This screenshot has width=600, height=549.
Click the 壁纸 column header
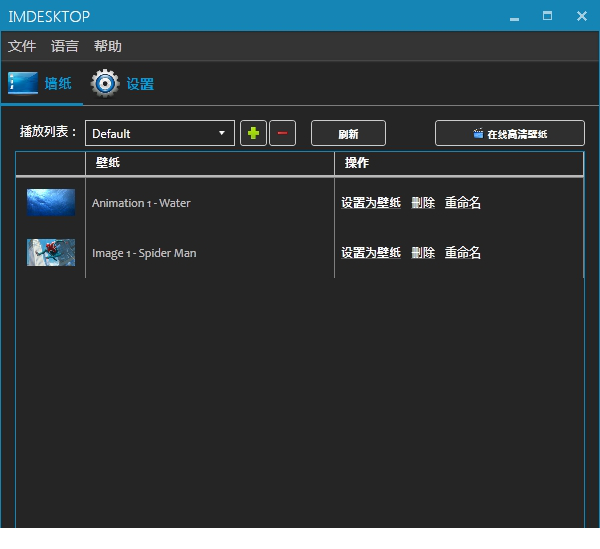coord(210,163)
